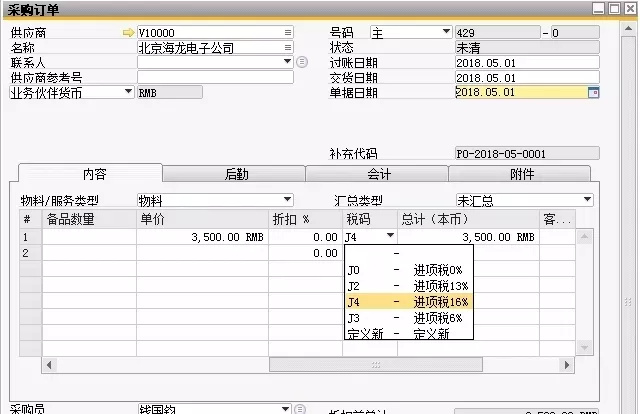Switch to the 会计 tab
The height and width of the screenshot is (414, 640).
tap(379, 174)
